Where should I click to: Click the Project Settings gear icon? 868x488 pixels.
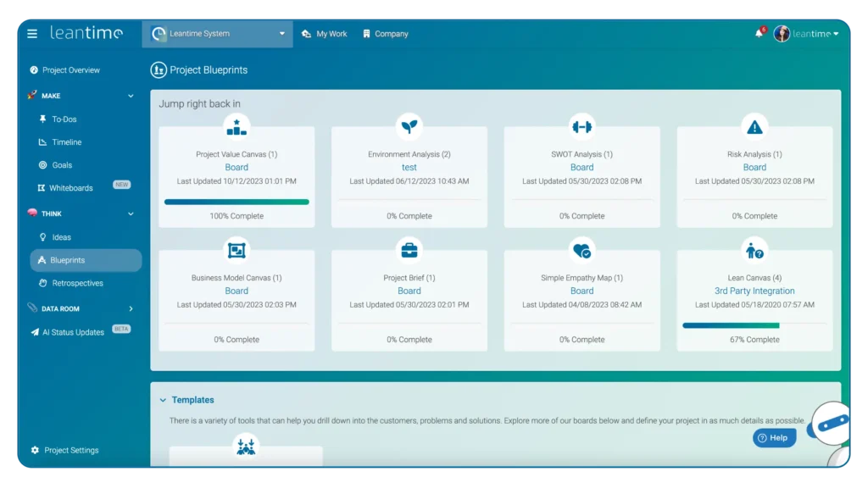point(35,450)
